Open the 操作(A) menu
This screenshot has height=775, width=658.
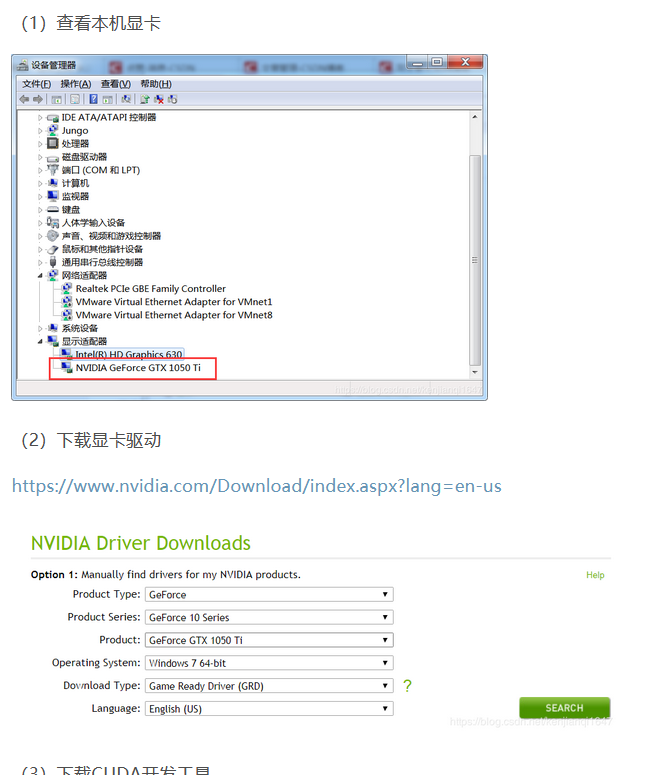[x=76, y=84]
